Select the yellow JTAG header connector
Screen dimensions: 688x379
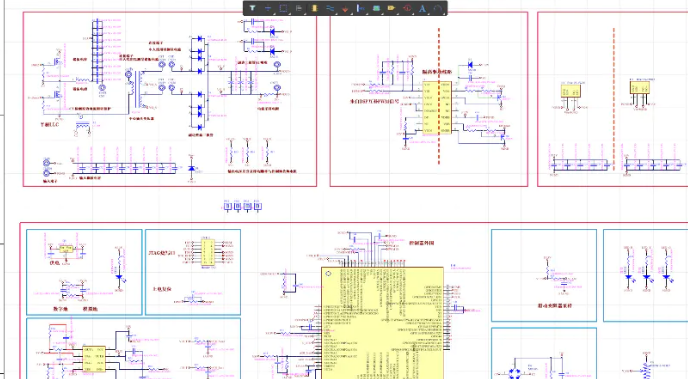click(208, 252)
